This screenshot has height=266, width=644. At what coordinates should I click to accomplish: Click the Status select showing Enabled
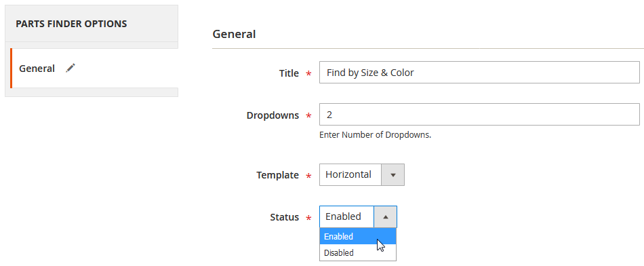point(358,216)
